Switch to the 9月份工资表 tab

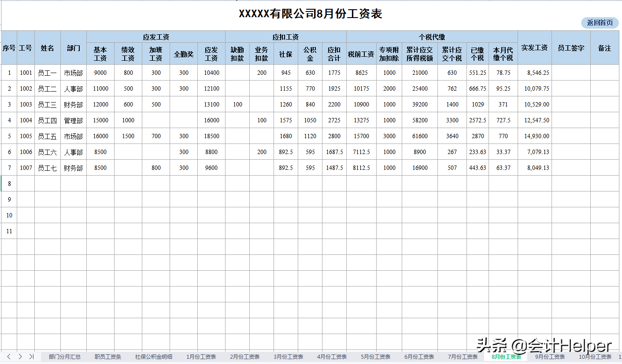point(550,357)
